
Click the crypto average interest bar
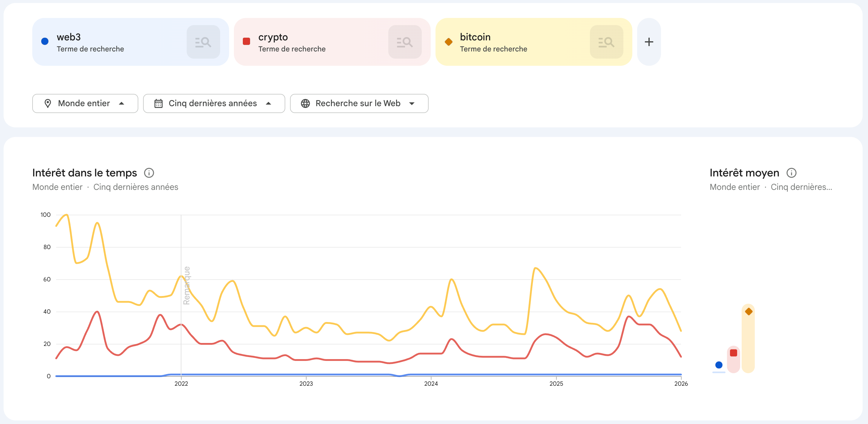pyautogui.click(x=733, y=360)
